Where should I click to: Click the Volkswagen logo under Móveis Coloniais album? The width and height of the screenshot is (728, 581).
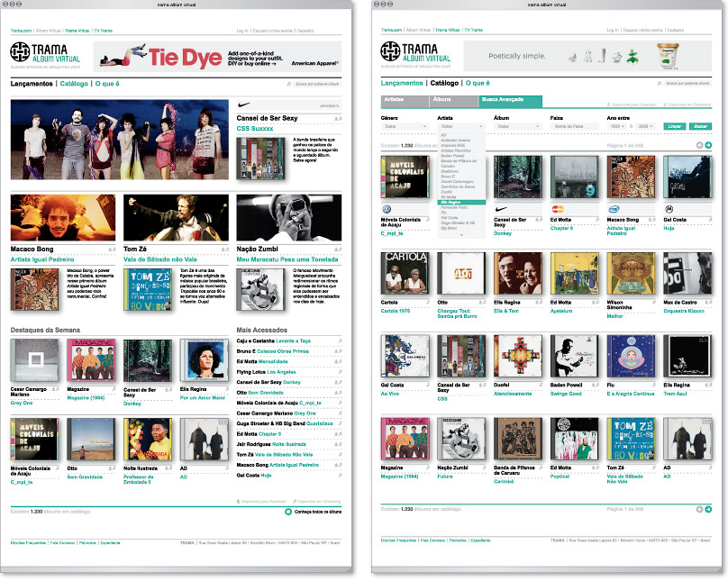point(387,209)
